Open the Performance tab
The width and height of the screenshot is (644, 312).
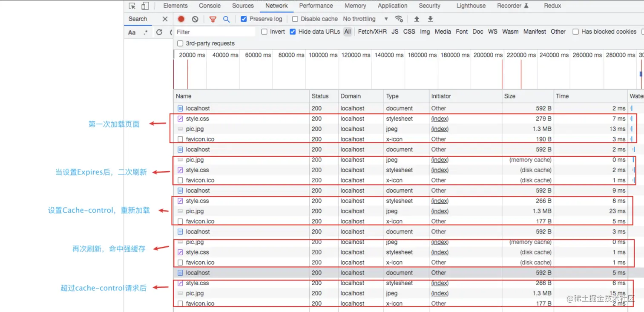pyautogui.click(x=316, y=6)
